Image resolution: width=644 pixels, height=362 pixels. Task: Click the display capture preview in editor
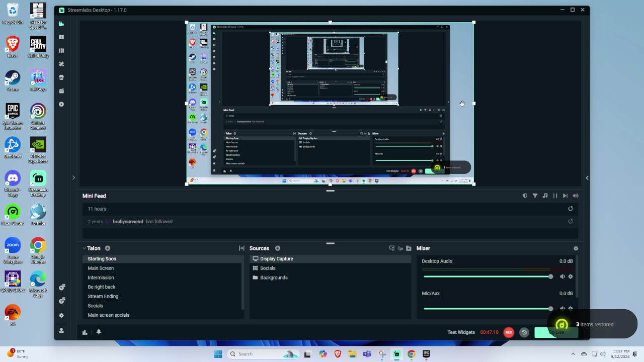pos(330,104)
